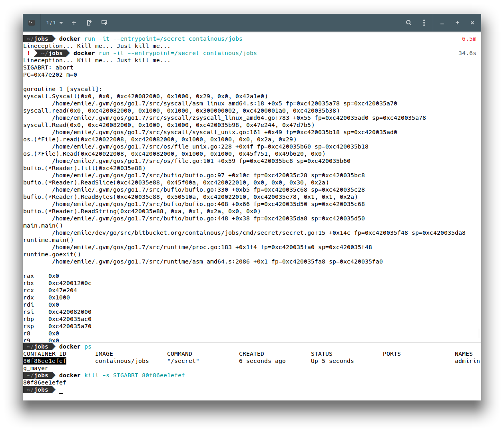The height and width of the screenshot is (432, 504).
Task: Click the docker kill command text
Action: coord(122,375)
